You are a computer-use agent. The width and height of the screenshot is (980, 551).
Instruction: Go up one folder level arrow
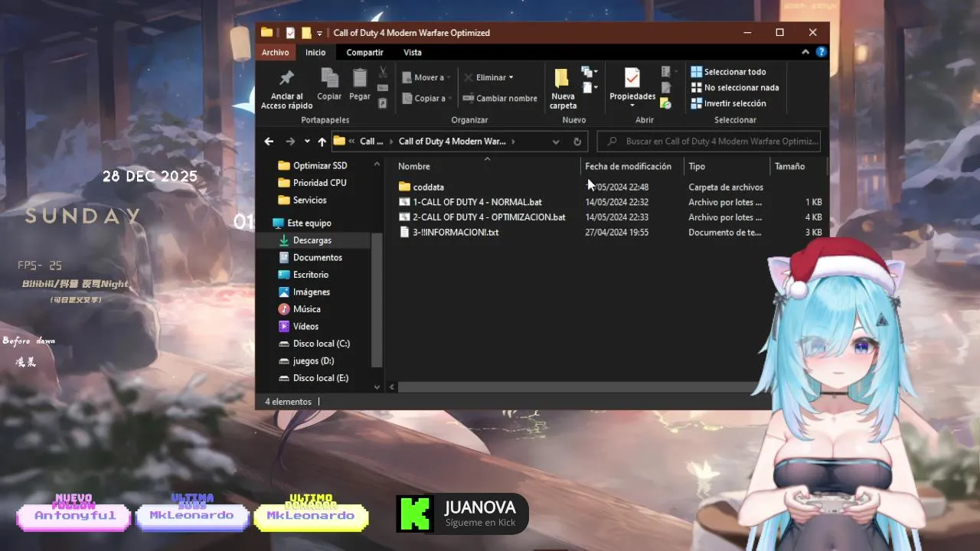(322, 142)
